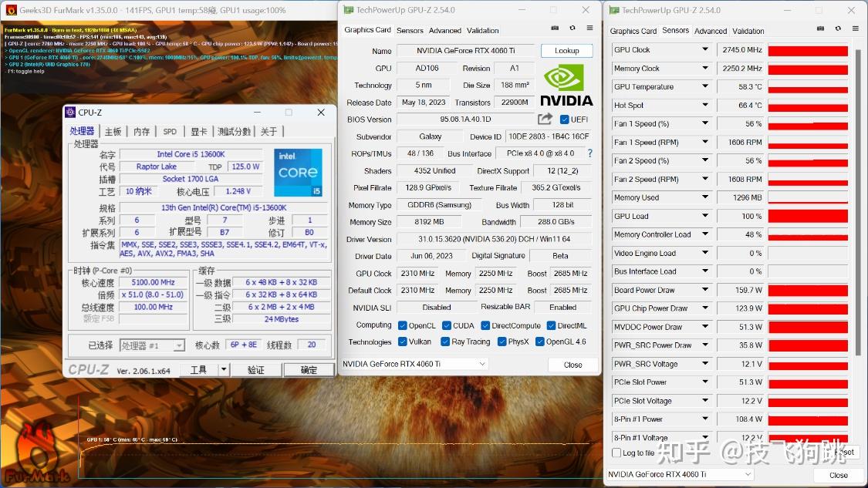Switch to Validation tab in middle GPU-Z window
The width and height of the screenshot is (868, 488).
[483, 30]
